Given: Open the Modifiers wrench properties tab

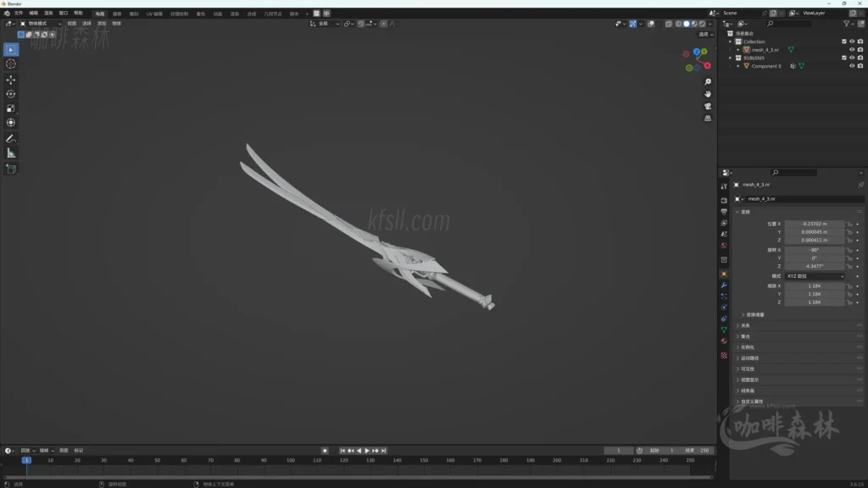Looking at the screenshot, I should point(724,285).
